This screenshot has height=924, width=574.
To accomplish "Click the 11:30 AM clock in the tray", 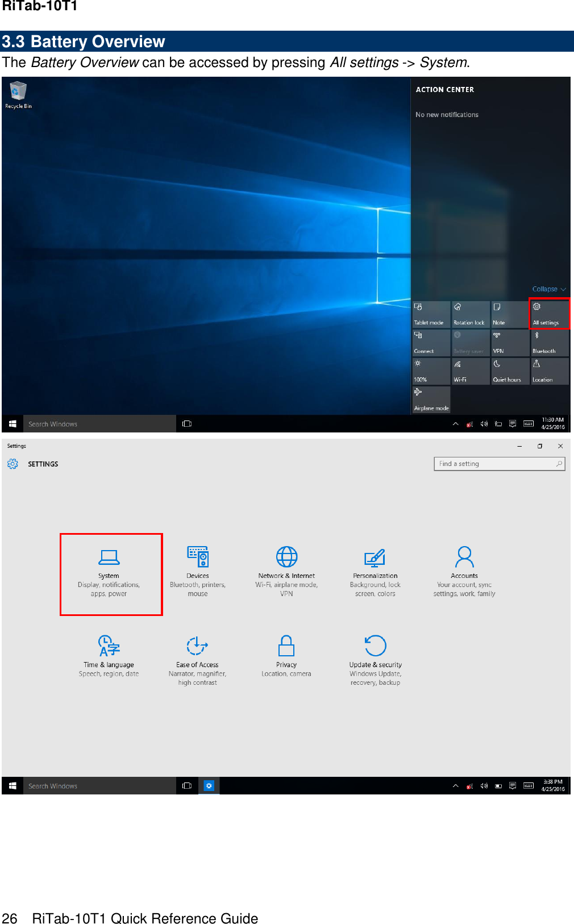I will coord(553,424).
